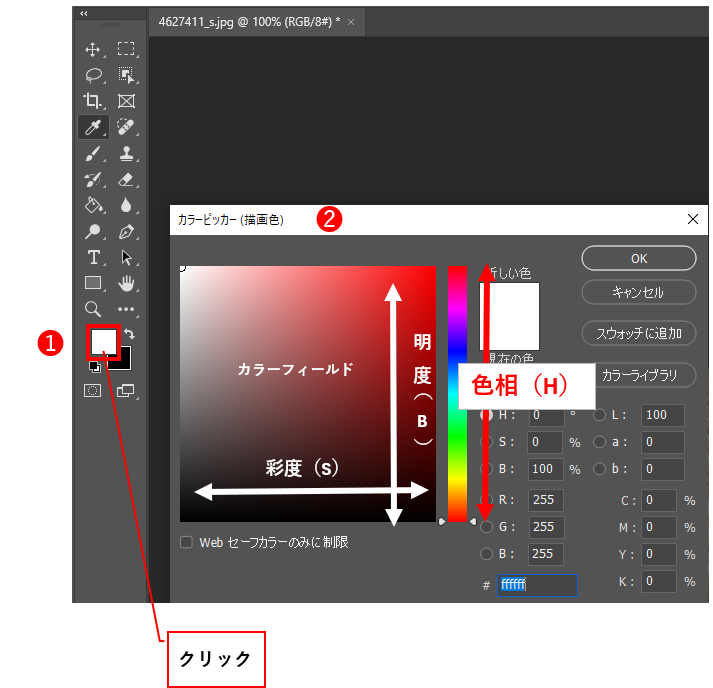Select the Move tool
This screenshot has height=688, width=713.
pos(93,49)
